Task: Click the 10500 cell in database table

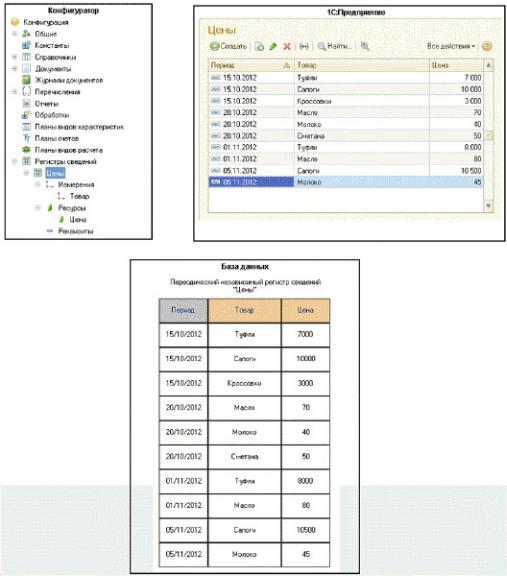Action: (x=305, y=530)
